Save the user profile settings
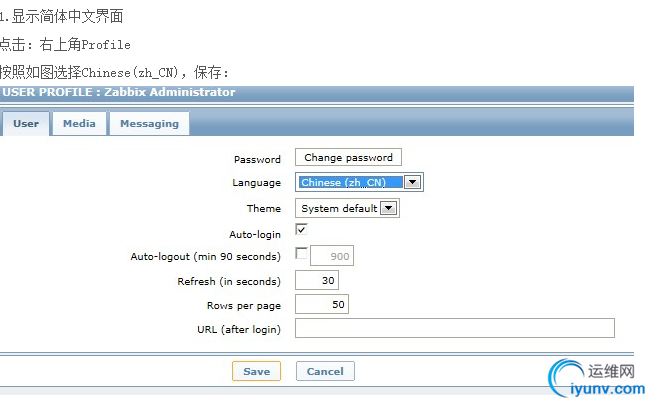This screenshot has height=405, width=651. 256,371
